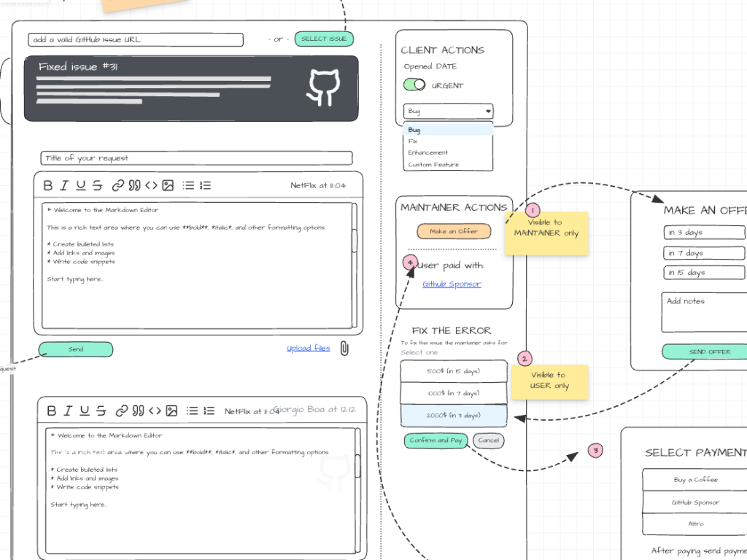The height and width of the screenshot is (560, 747).
Task: Click Link icon in bottom markdown editor
Action: (x=122, y=411)
